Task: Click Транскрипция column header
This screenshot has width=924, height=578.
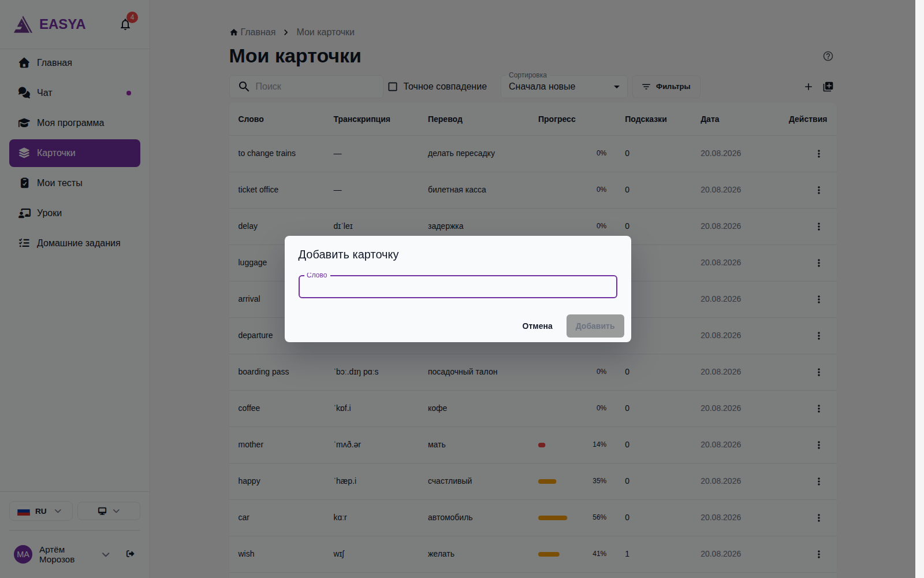Action: click(x=362, y=119)
